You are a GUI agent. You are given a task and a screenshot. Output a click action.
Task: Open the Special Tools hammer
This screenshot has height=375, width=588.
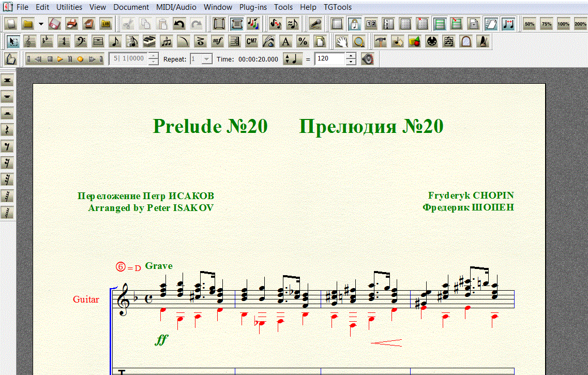click(x=381, y=41)
